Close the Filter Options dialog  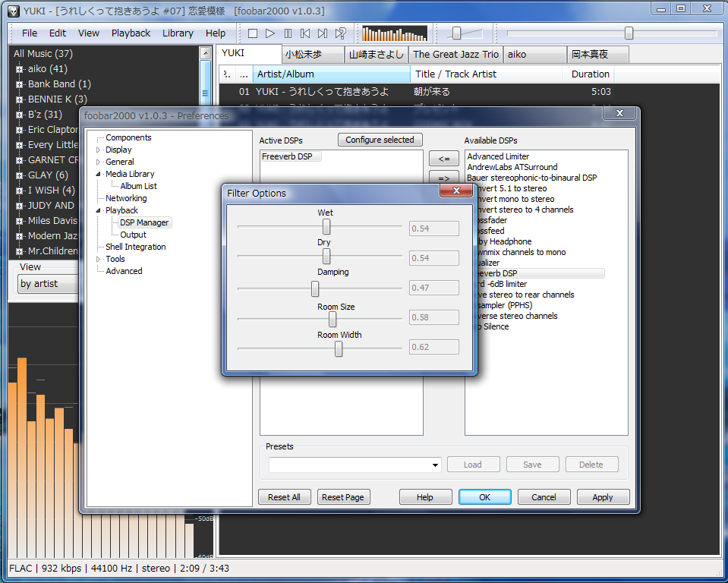pos(456,191)
